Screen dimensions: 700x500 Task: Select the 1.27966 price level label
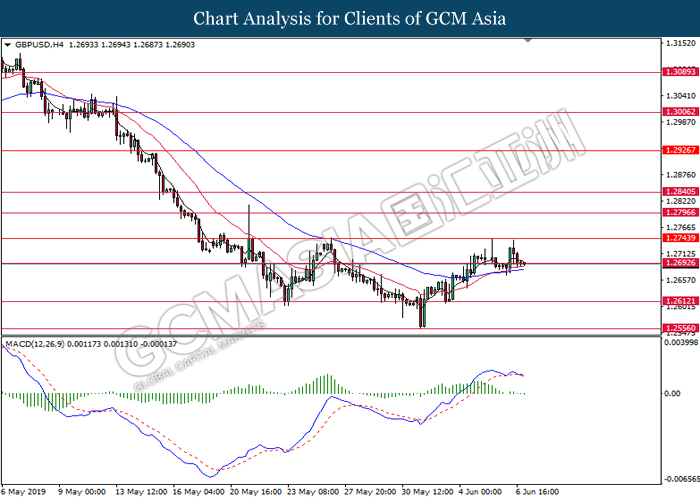[680, 212]
